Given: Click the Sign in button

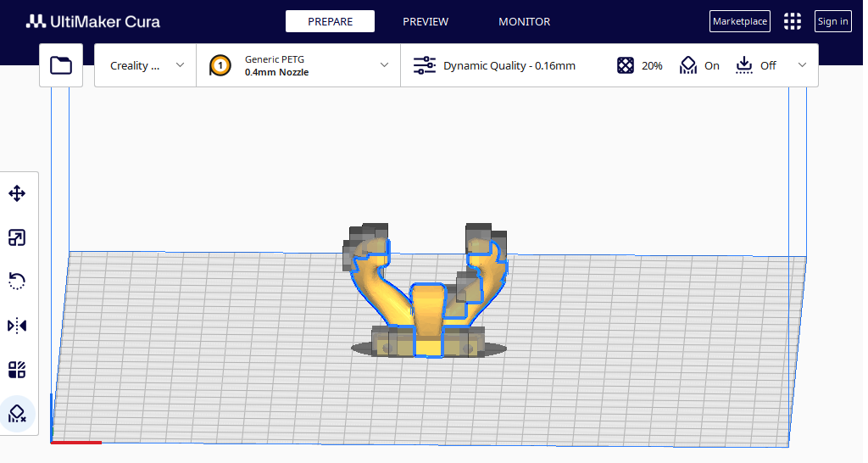Looking at the screenshot, I should tap(832, 21).
